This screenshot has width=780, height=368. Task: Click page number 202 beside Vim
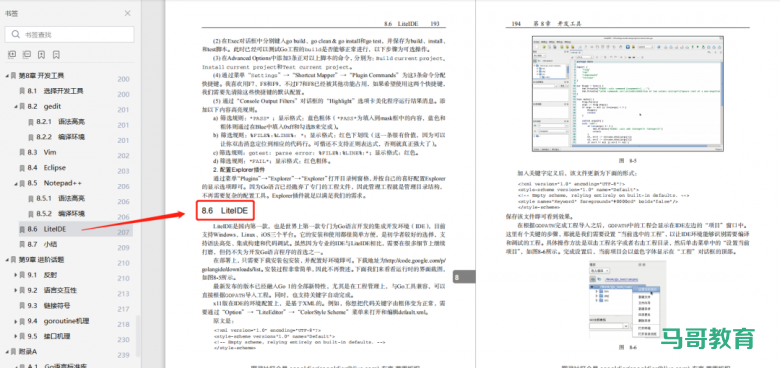coord(123,156)
